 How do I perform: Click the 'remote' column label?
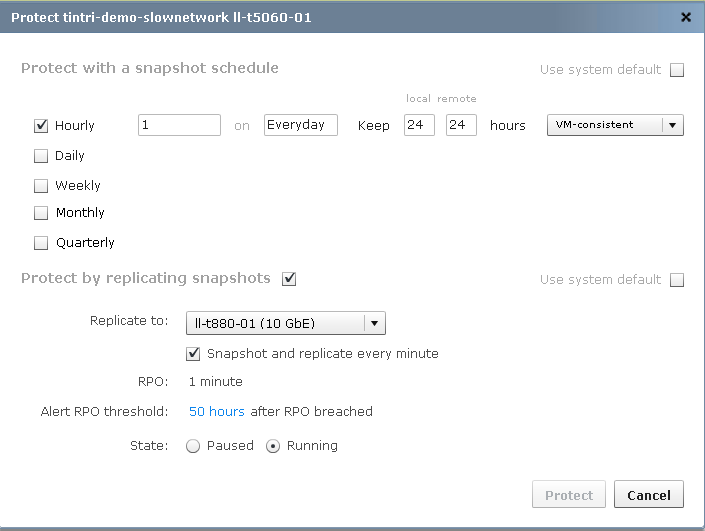[457, 98]
